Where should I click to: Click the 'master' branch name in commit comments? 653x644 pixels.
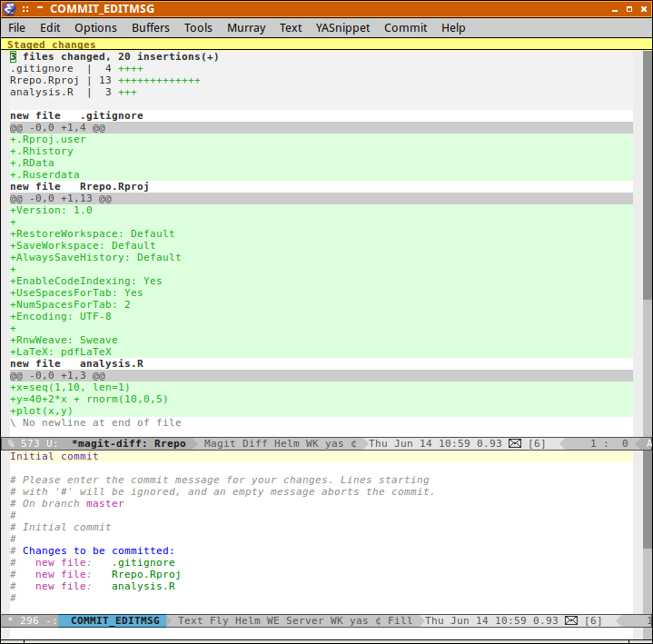point(105,503)
